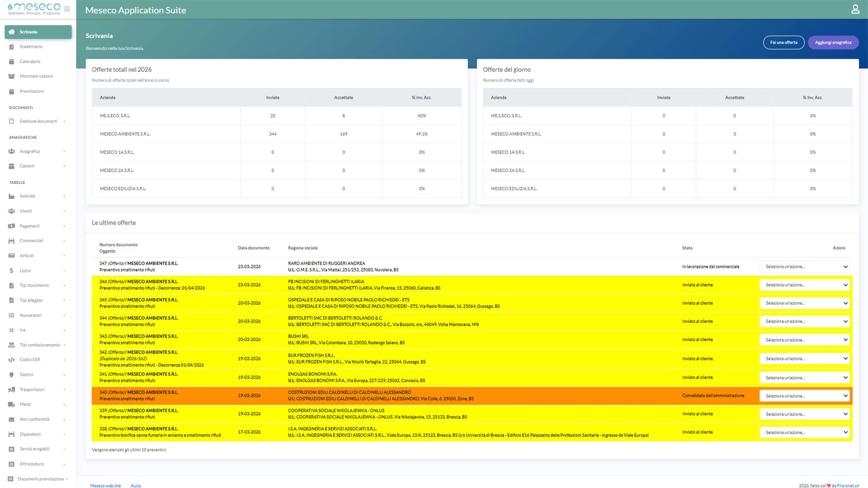
Task: Open action dropdown for offer 346
Action: coord(805,285)
